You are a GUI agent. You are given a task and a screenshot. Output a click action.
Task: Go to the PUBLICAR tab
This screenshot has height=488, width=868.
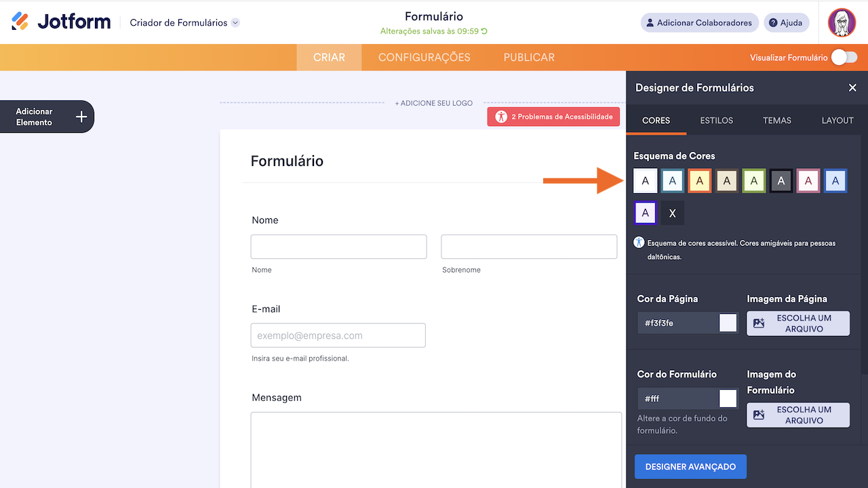click(529, 58)
